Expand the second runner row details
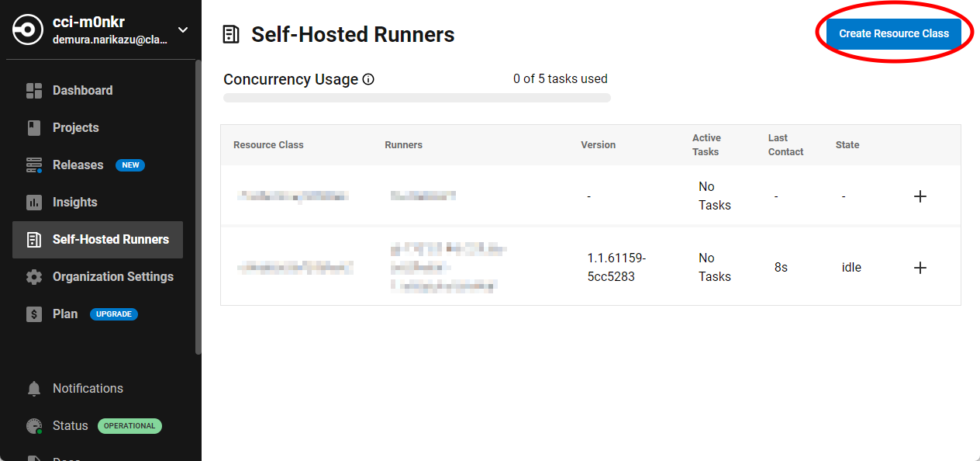This screenshot has height=461, width=980. click(920, 267)
